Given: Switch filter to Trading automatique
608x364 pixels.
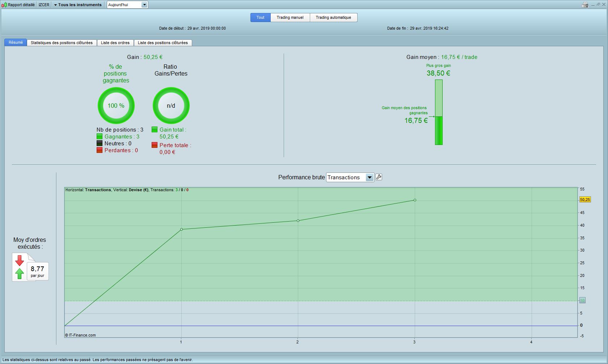Looking at the screenshot, I should 333,17.
